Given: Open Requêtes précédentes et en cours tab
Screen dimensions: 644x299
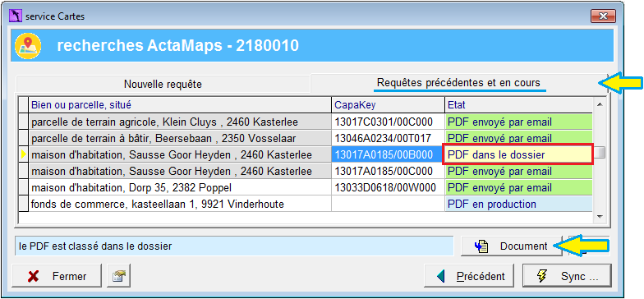Looking at the screenshot, I should [x=458, y=82].
